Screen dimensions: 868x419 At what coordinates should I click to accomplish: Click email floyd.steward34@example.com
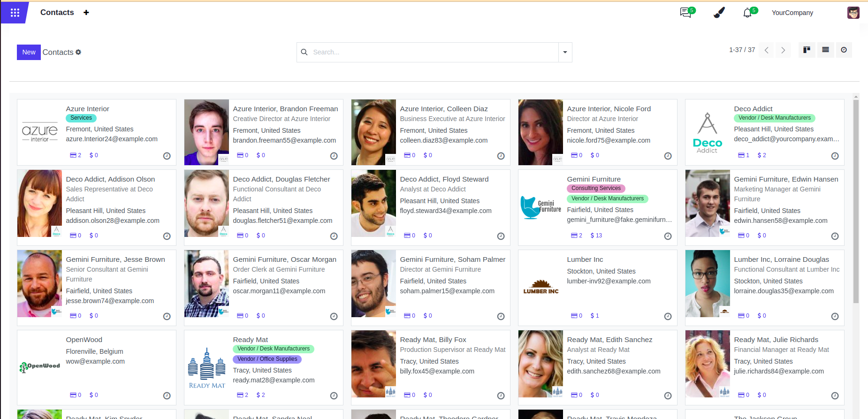tap(446, 211)
